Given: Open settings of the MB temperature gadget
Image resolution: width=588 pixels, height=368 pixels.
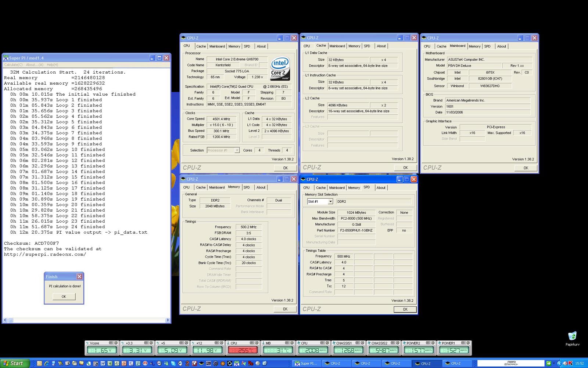Looking at the screenshot, I should [287, 343].
